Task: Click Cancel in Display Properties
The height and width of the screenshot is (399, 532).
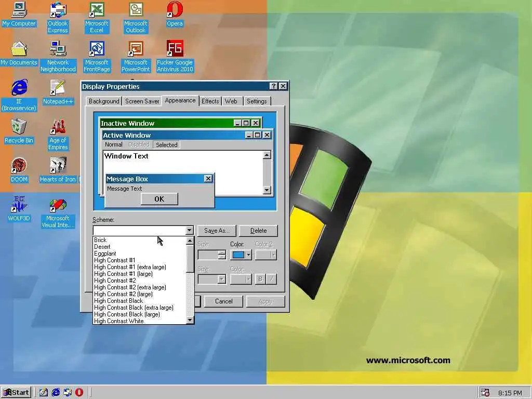Action: pos(223,301)
